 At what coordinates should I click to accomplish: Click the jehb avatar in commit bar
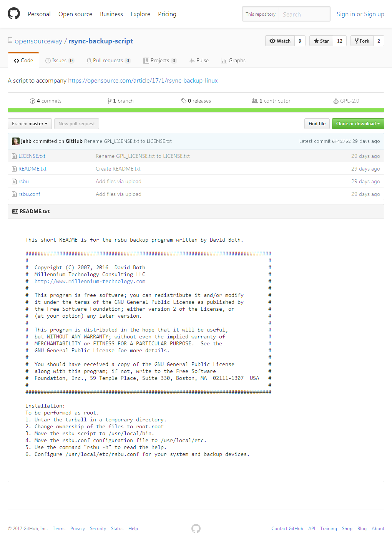click(x=16, y=141)
